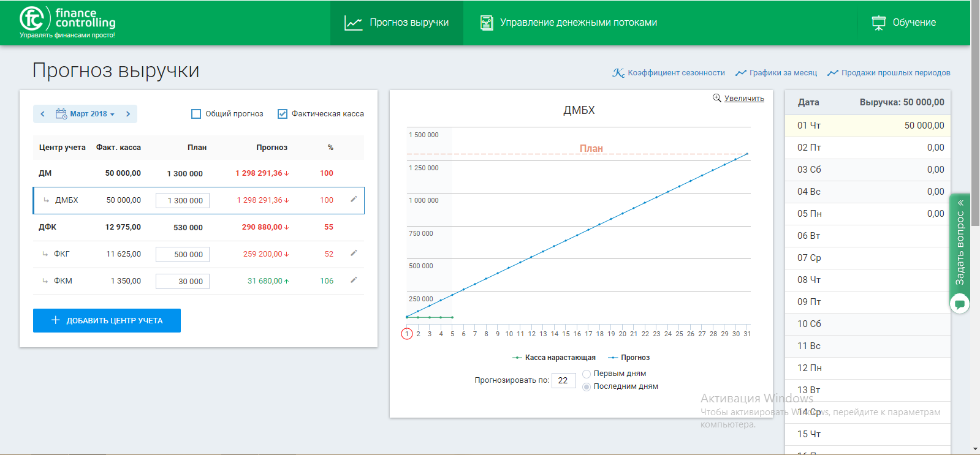
Task: Click the ФКМ sub-center name
Action: [63, 281]
